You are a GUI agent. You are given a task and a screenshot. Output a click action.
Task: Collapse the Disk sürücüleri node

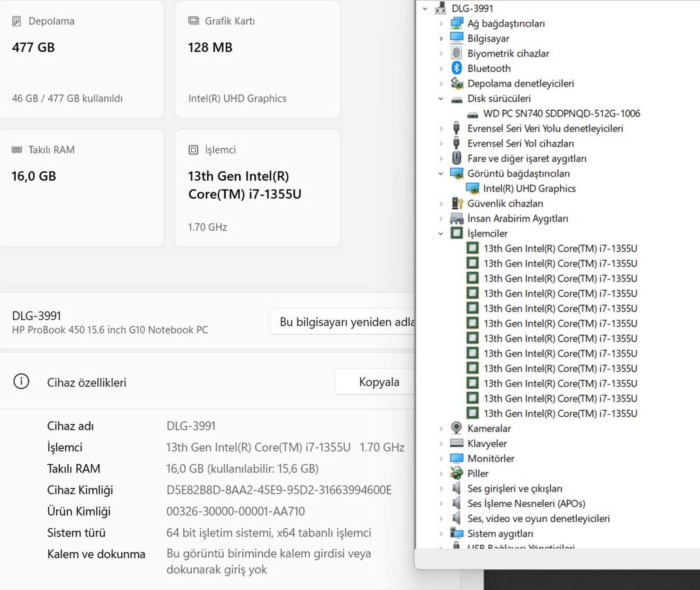[441, 98]
